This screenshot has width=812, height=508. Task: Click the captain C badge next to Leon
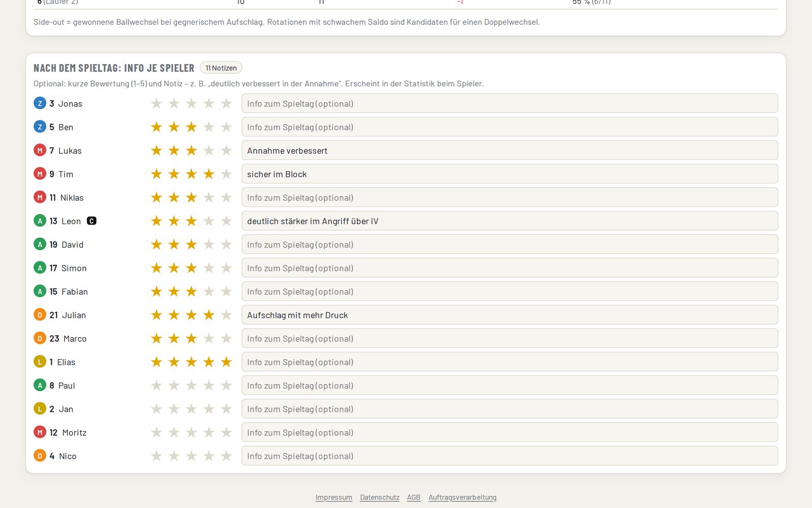(x=91, y=221)
